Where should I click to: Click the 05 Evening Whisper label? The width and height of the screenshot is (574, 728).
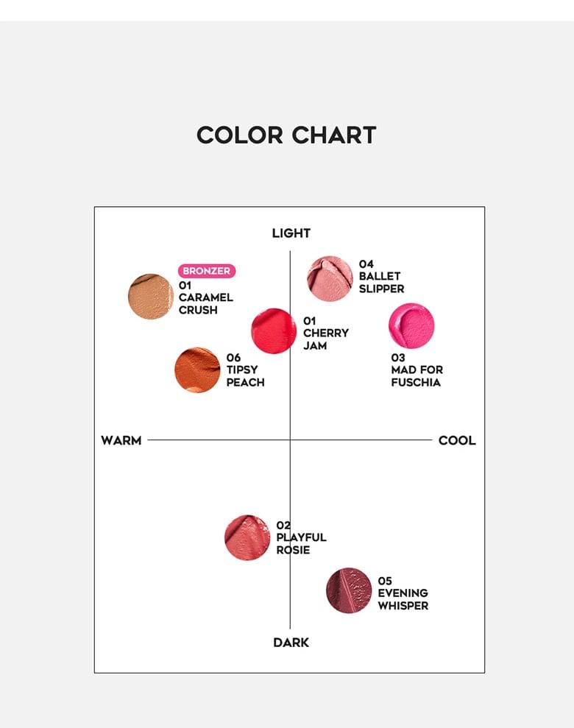coord(403,593)
